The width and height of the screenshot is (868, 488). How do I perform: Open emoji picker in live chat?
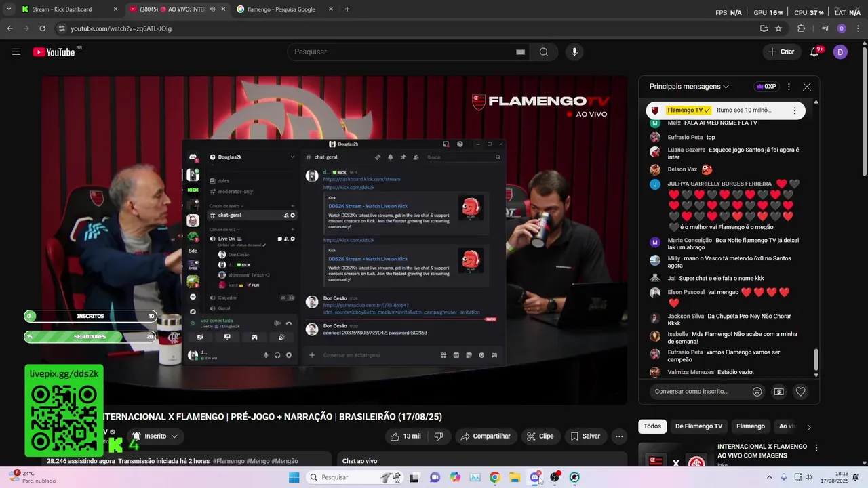pyautogui.click(x=757, y=391)
